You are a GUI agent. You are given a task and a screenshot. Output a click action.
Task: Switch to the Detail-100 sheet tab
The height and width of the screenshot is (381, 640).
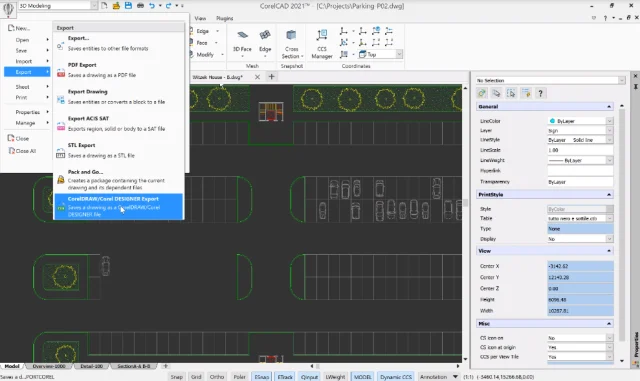click(x=91, y=366)
